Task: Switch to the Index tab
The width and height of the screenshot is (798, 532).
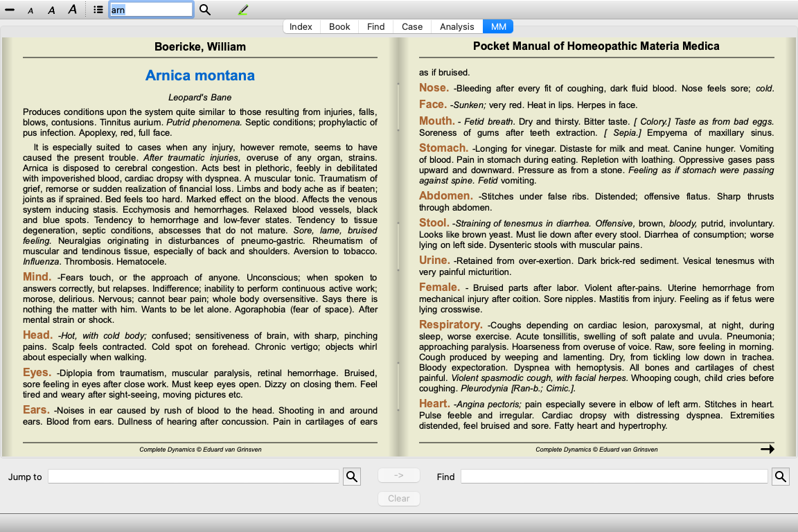Action: 301,26
